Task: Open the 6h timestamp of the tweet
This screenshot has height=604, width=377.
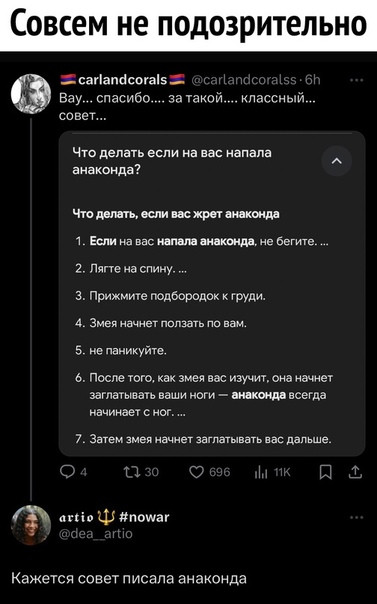Action: tap(312, 80)
